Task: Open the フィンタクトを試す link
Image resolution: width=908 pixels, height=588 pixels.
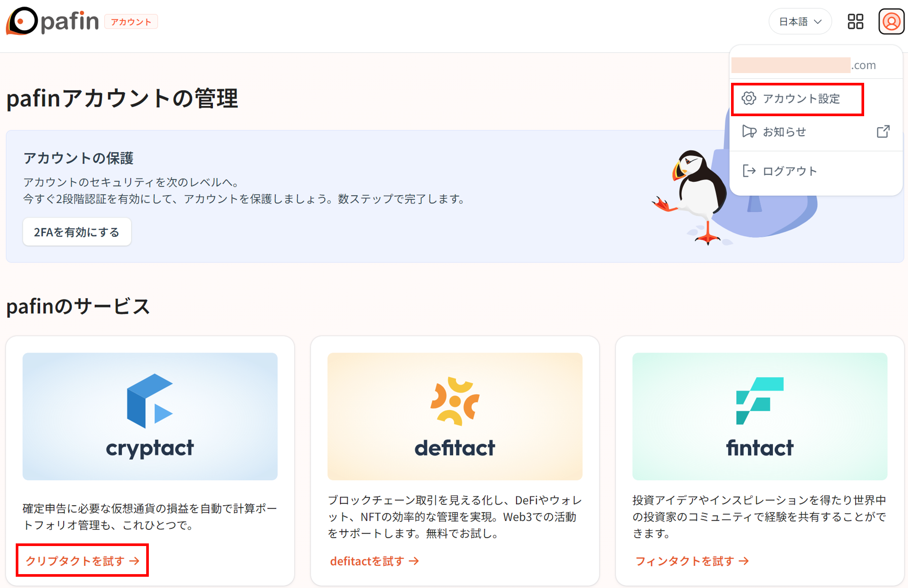Action: 692,561
